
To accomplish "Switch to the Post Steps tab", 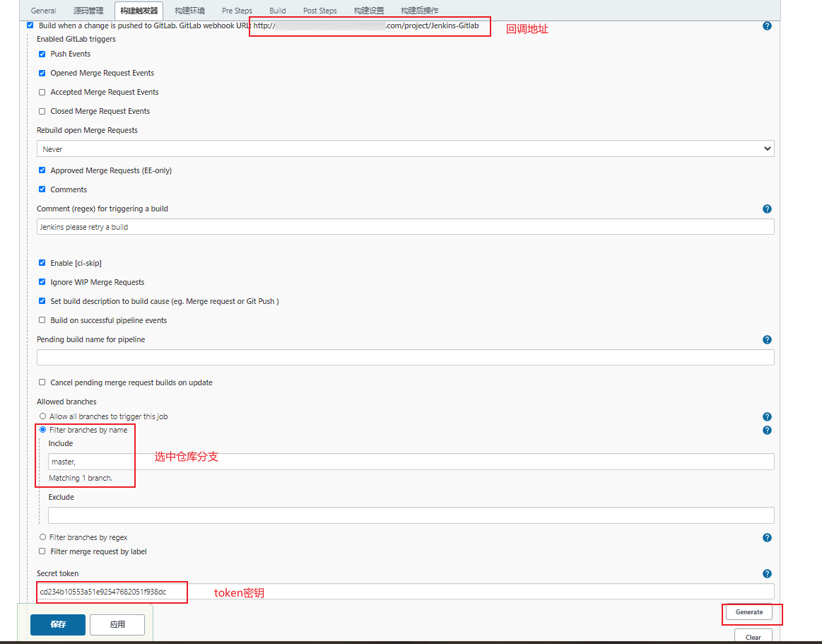I will [x=319, y=11].
